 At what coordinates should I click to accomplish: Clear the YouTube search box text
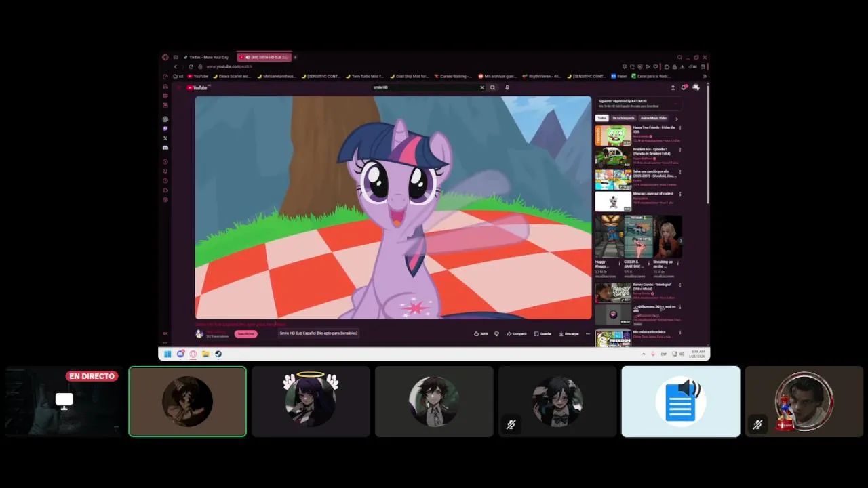pyautogui.click(x=482, y=87)
